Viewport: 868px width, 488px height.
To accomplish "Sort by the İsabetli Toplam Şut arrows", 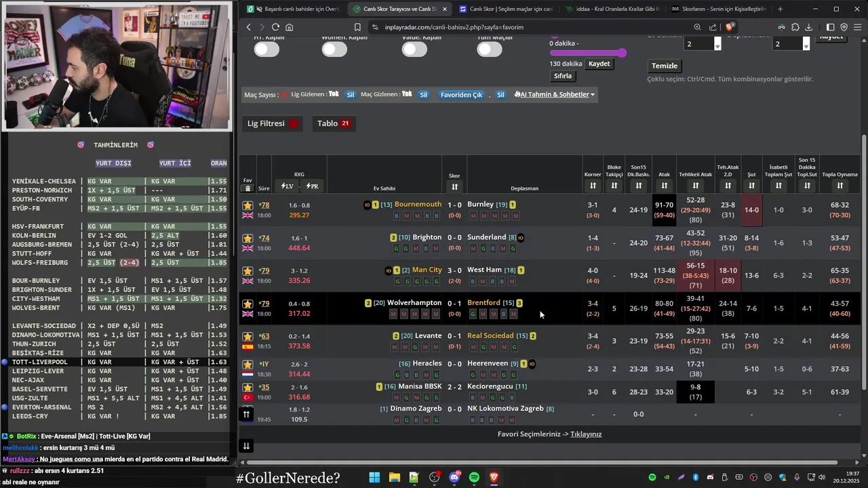I will [x=778, y=186].
